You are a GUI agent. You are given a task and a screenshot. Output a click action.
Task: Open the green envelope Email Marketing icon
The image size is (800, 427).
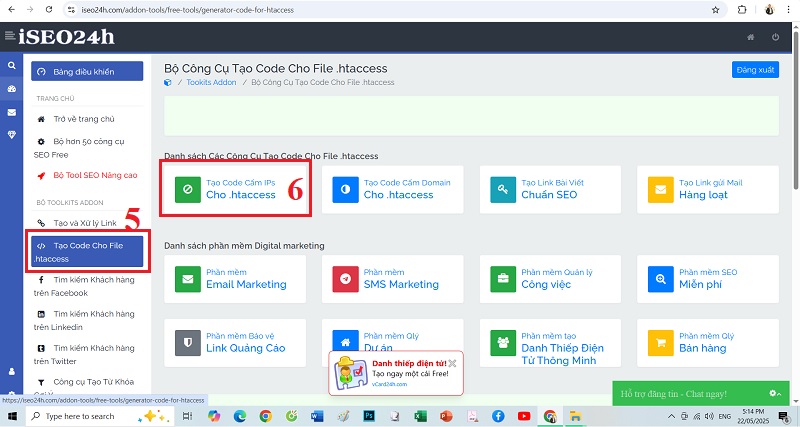188,279
